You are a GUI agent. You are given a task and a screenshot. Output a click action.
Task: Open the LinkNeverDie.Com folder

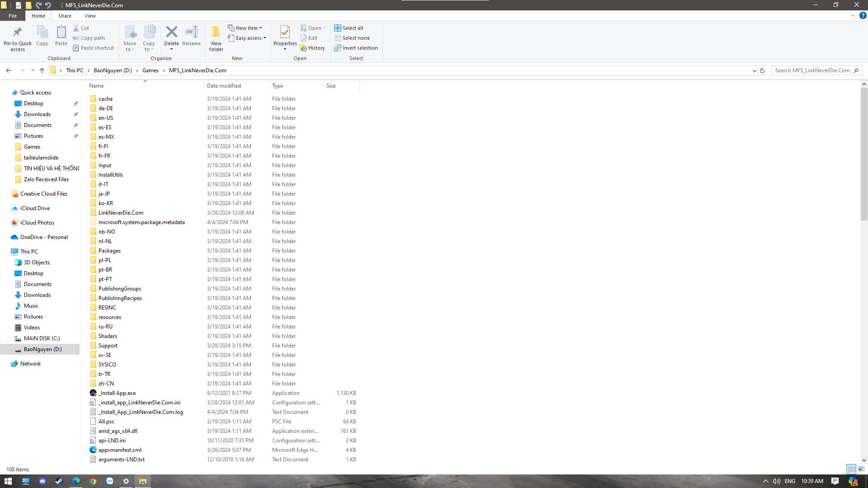pos(120,212)
